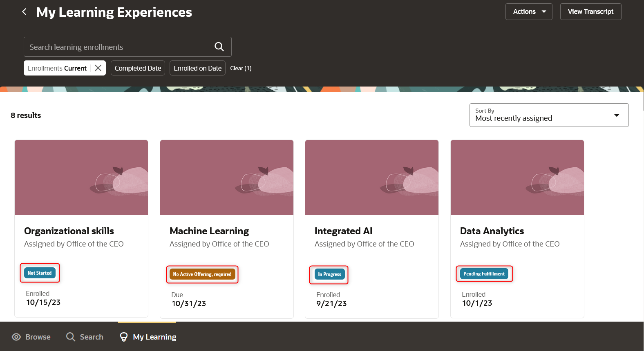The width and height of the screenshot is (644, 351).
Task: Click the Integrated AI course title
Action: [343, 231]
